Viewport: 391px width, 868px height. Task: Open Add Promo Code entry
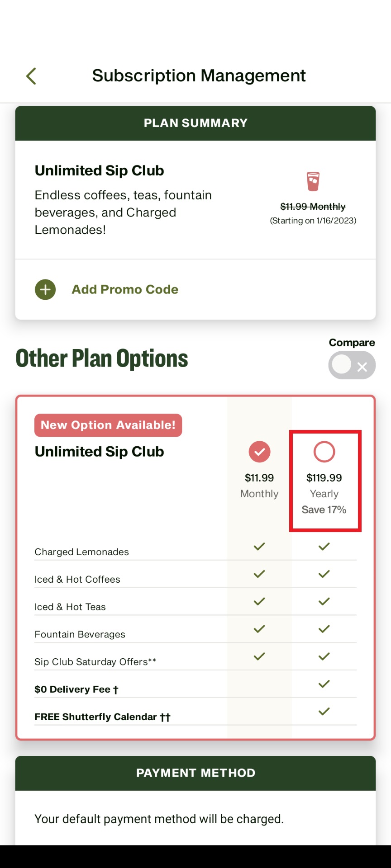click(124, 289)
